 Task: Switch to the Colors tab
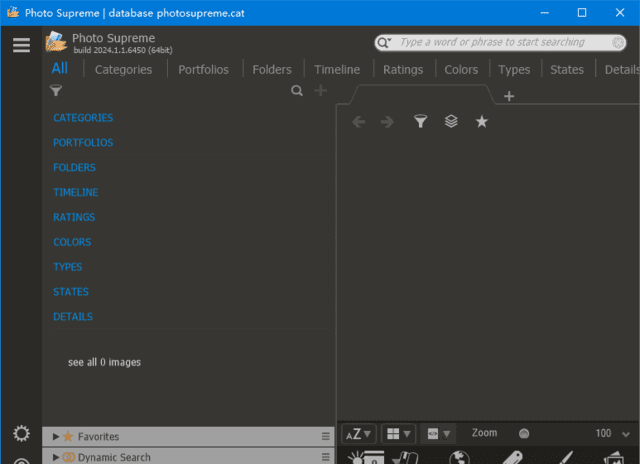pos(461,69)
